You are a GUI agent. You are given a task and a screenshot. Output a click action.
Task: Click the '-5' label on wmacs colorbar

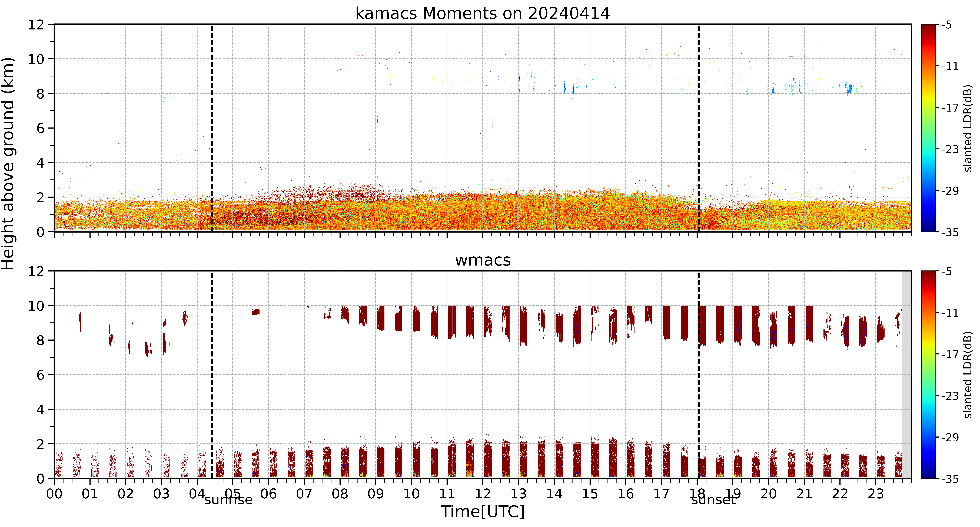(947, 271)
